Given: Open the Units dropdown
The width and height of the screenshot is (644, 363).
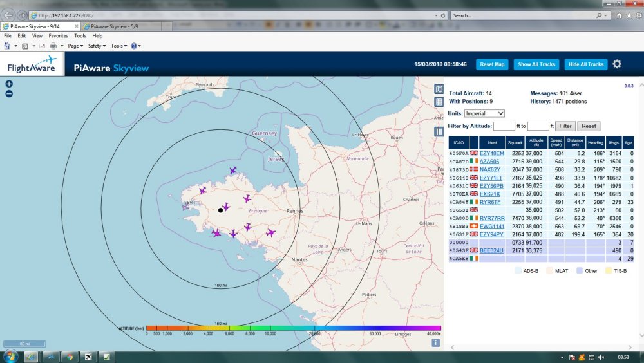Looking at the screenshot, I should pos(484,113).
